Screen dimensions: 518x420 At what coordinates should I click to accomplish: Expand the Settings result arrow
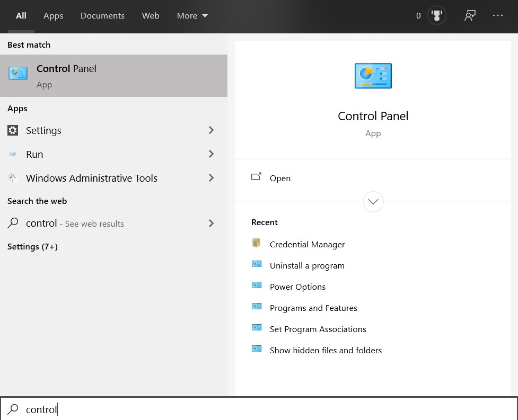(x=211, y=130)
